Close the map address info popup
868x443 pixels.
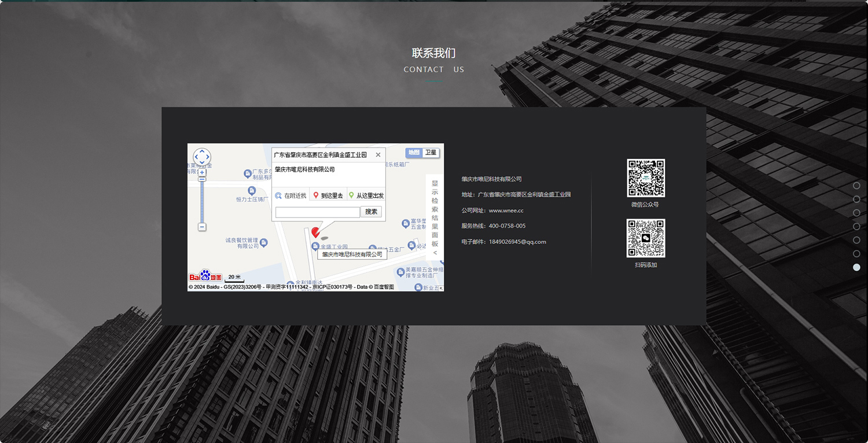[378, 155]
